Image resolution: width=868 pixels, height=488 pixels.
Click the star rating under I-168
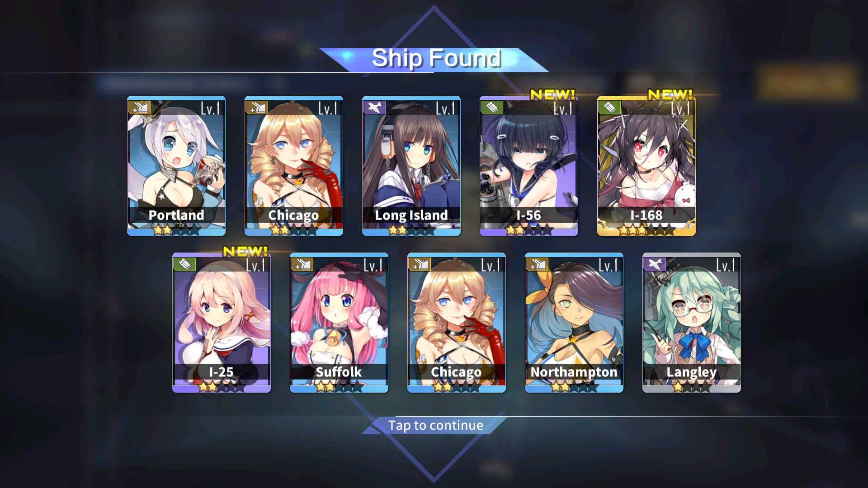point(646,231)
